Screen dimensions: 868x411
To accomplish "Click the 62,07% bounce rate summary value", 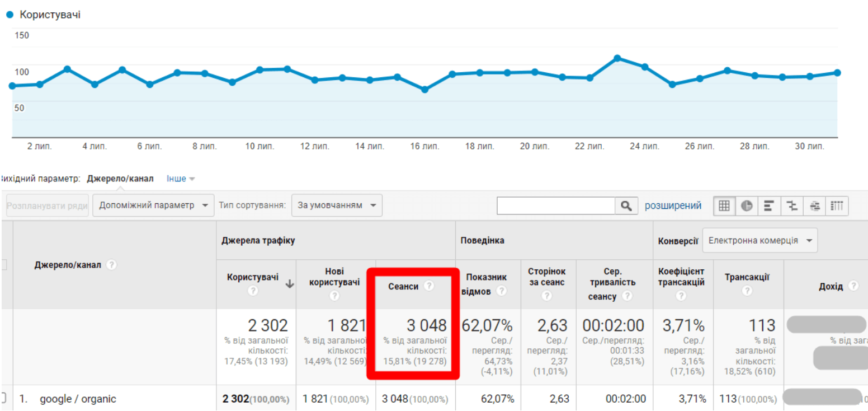I will (487, 325).
